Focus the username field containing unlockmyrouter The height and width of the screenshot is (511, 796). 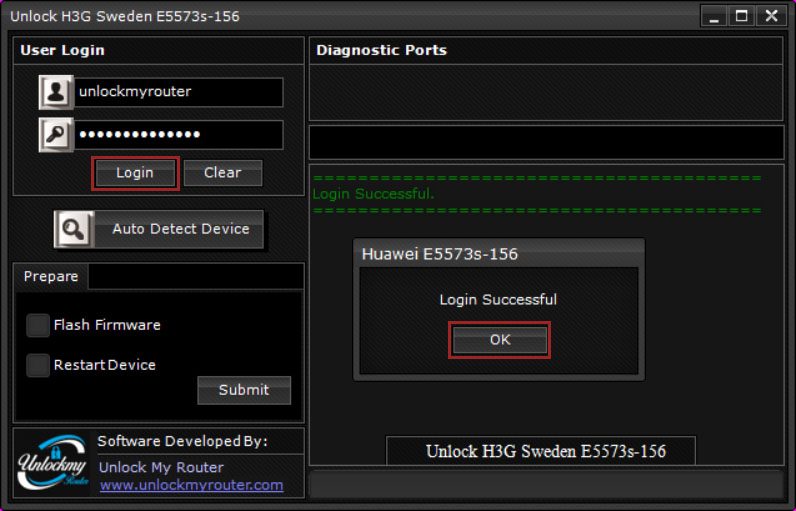pyautogui.click(x=179, y=92)
